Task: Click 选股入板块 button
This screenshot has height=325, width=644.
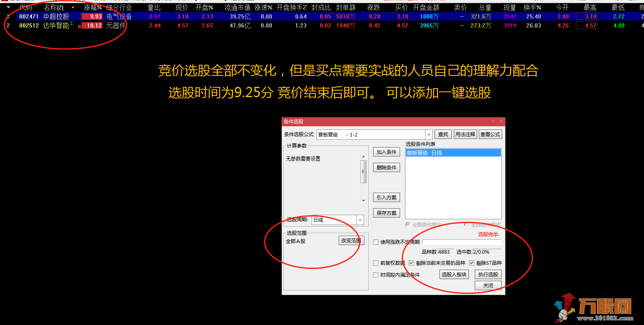Action: click(x=454, y=274)
